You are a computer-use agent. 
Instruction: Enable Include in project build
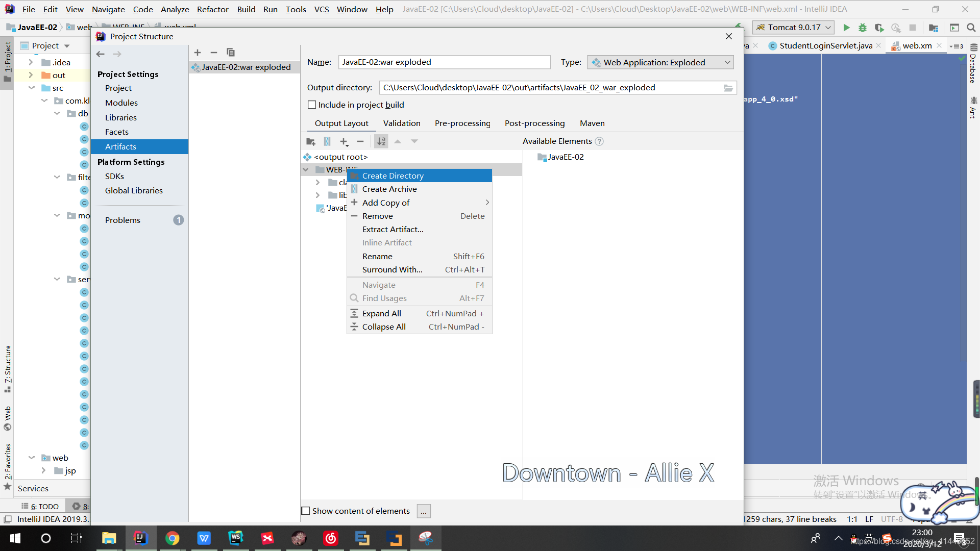coord(312,105)
